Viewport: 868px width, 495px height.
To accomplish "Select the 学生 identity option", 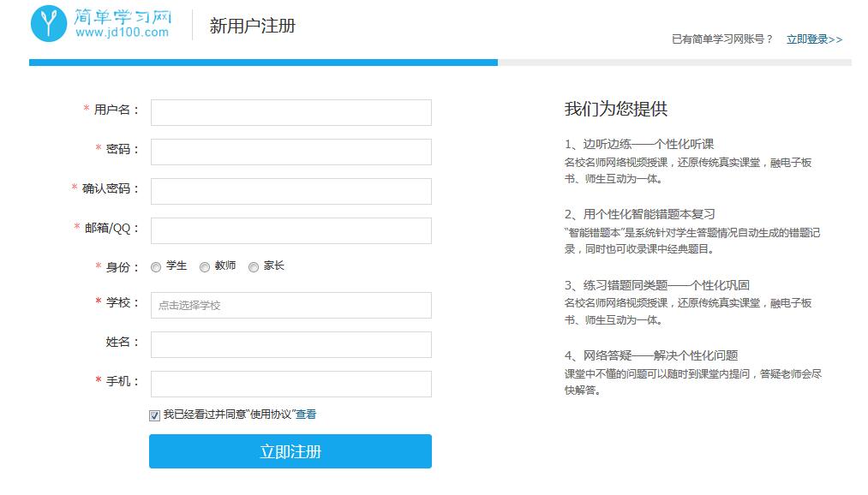I will pyautogui.click(x=156, y=266).
